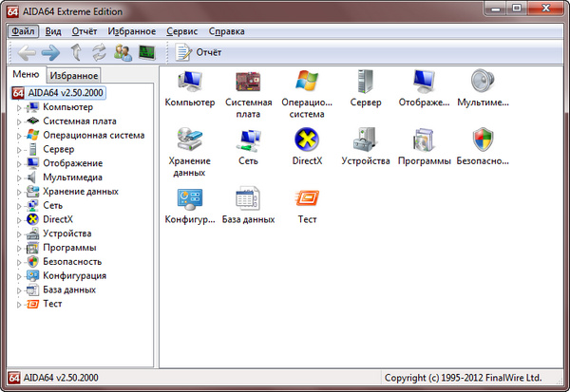The image size is (570, 392).
Task: Select Операционная система in the tree
Action: (x=93, y=135)
